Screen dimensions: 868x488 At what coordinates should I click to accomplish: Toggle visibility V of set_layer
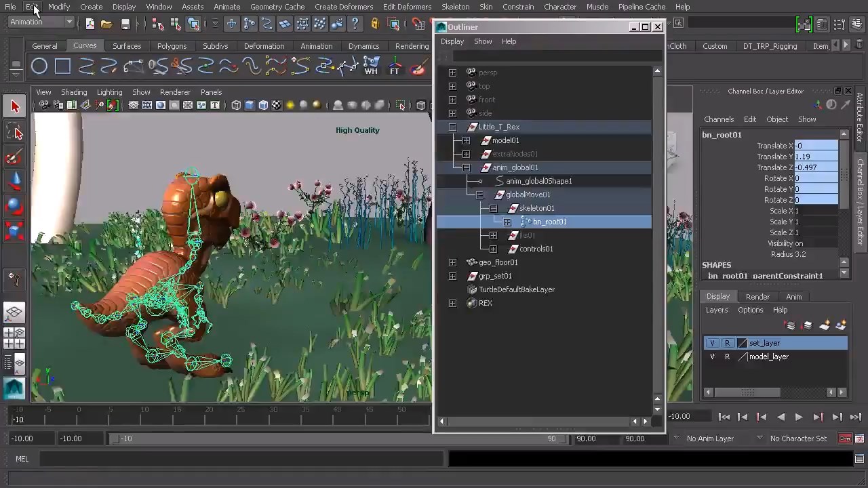click(x=712, y=343)
